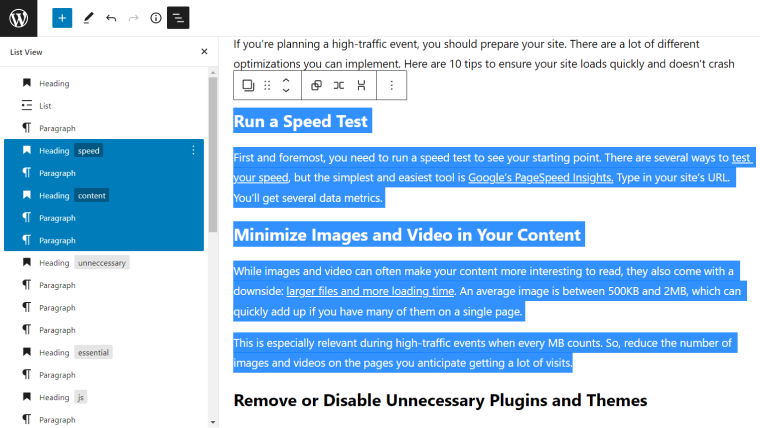
Task: Select the first Heading row in List View
Action: coord(104,83)
